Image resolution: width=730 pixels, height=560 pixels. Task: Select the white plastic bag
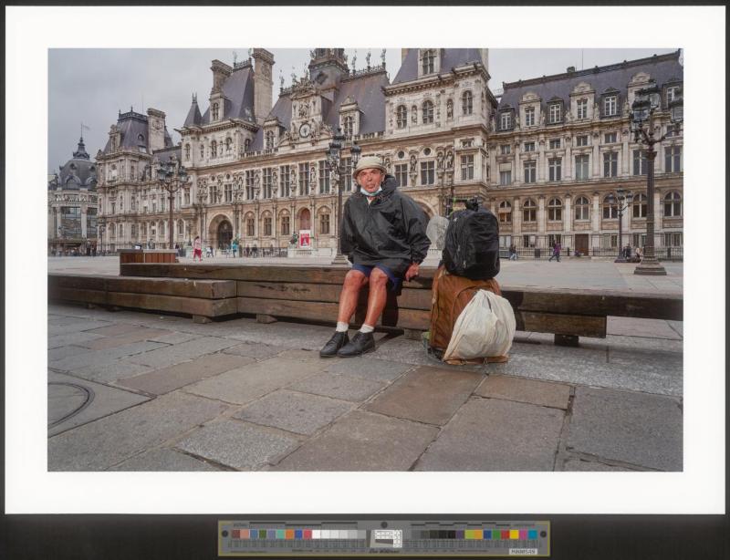[481, 327]
